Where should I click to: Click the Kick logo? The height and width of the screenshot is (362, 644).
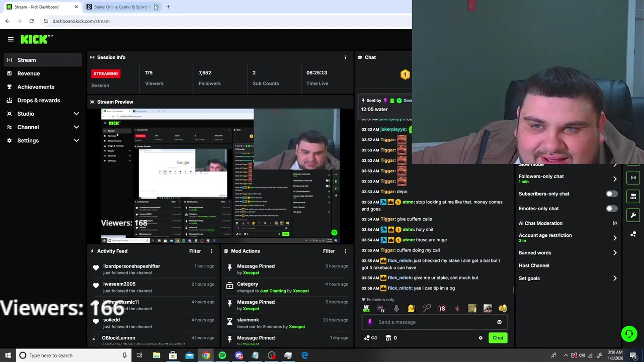(37, 39)
